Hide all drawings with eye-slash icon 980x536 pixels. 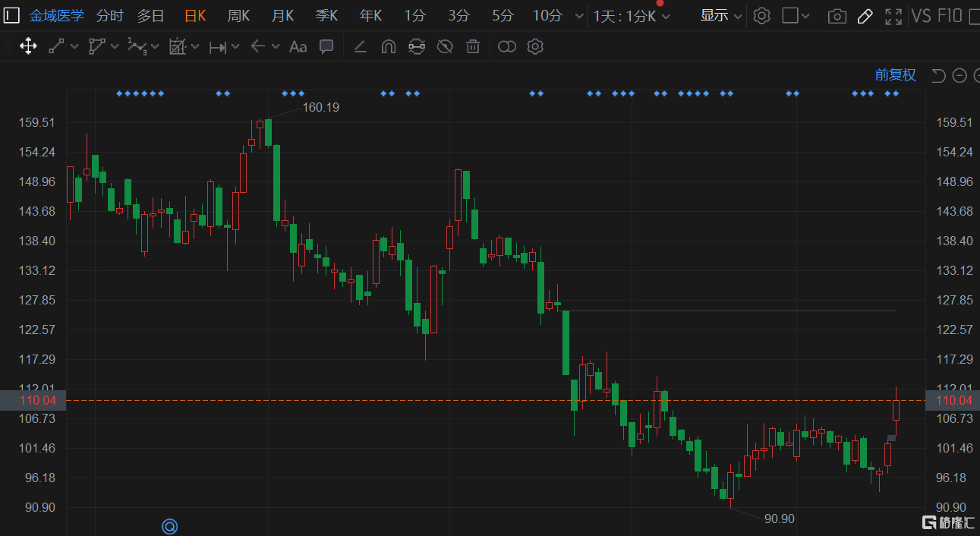[x=445, y=46]
